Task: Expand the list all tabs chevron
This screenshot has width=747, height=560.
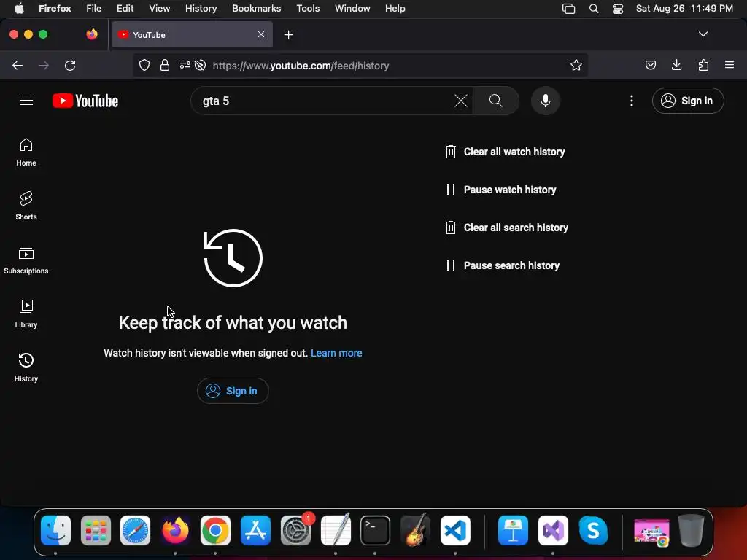Action: pos(703,34)
